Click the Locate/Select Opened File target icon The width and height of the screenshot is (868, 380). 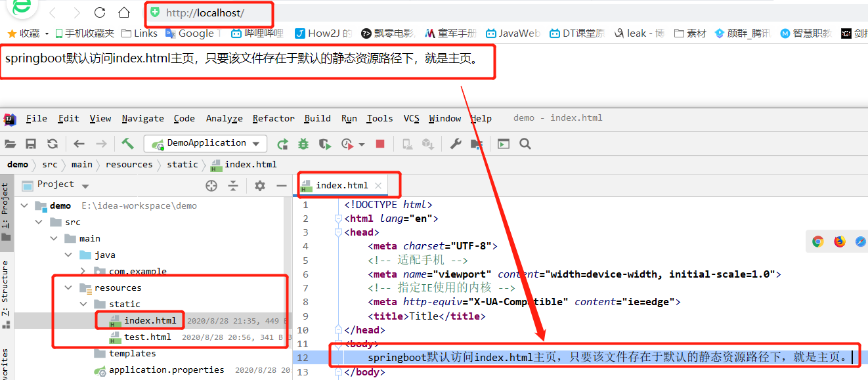211,186
